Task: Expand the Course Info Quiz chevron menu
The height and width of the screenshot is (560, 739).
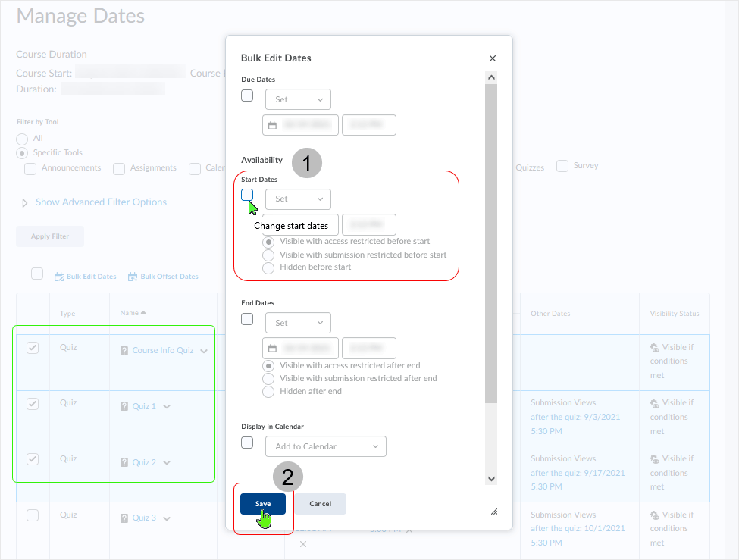Action: click(x=204, y=351)
